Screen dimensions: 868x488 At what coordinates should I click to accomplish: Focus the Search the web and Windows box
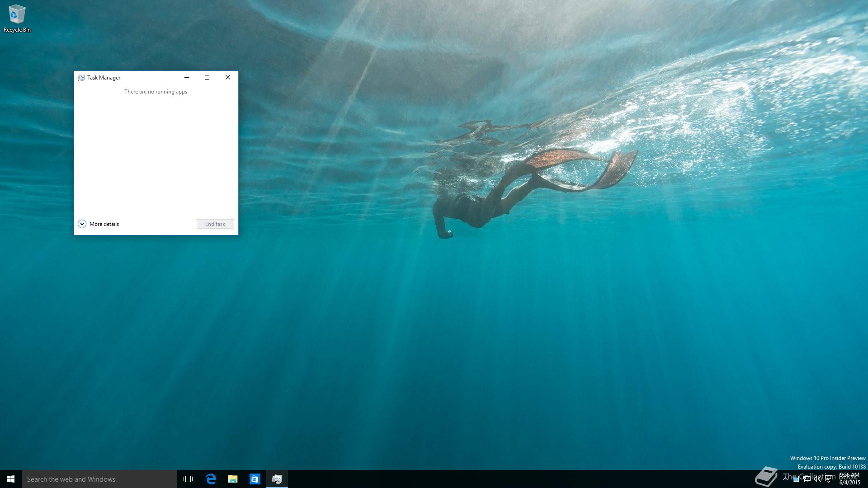[99, 479]
